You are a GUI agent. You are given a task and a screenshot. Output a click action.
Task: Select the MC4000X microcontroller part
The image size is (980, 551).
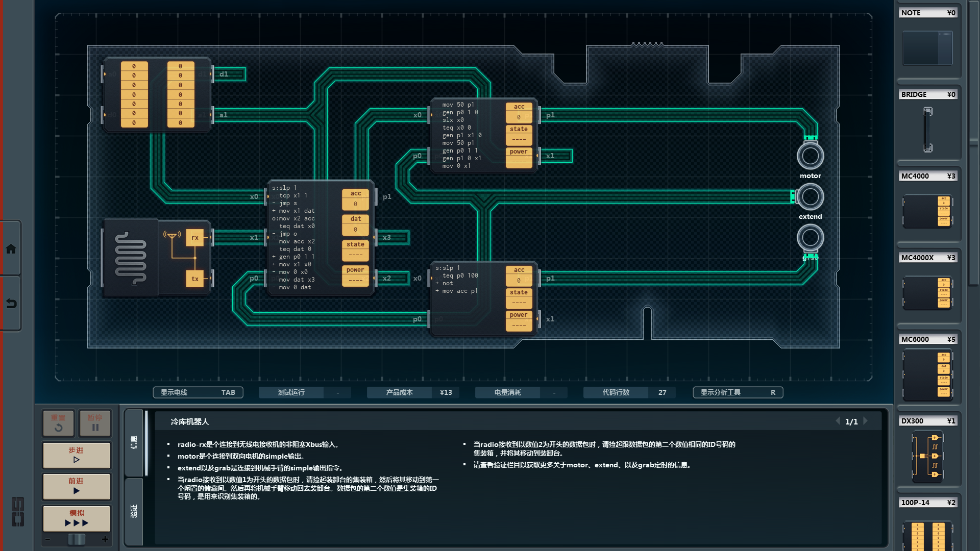(x=927, y=293)
